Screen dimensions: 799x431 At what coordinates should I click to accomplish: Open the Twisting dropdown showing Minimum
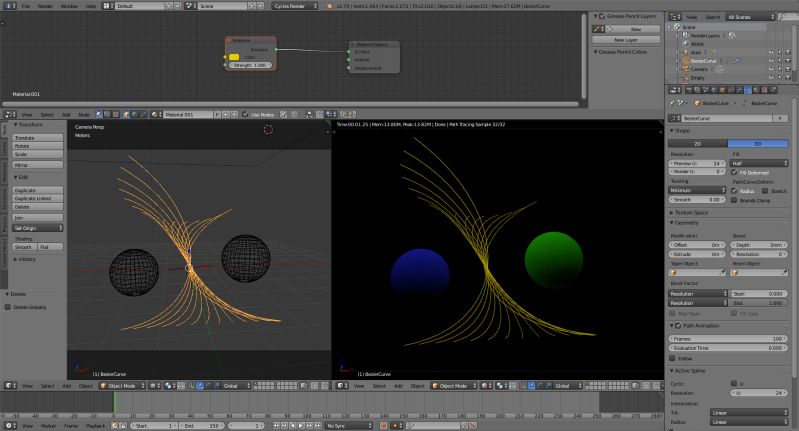tap(697, 190)
